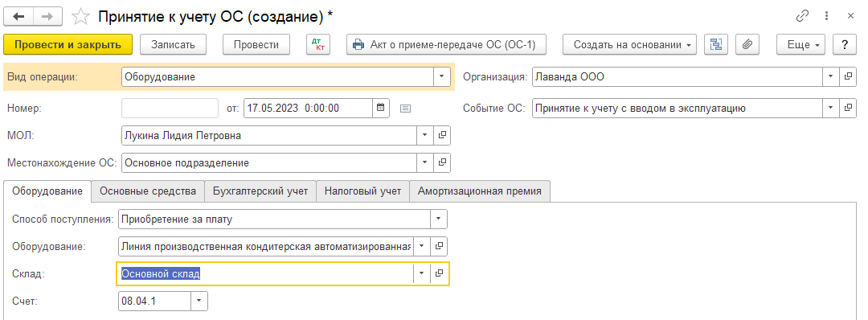Viewport: 868px width, 320px height.
Task: Click МОЛ field Лукина Лидия Петровна
Action: tap(269, 135)
